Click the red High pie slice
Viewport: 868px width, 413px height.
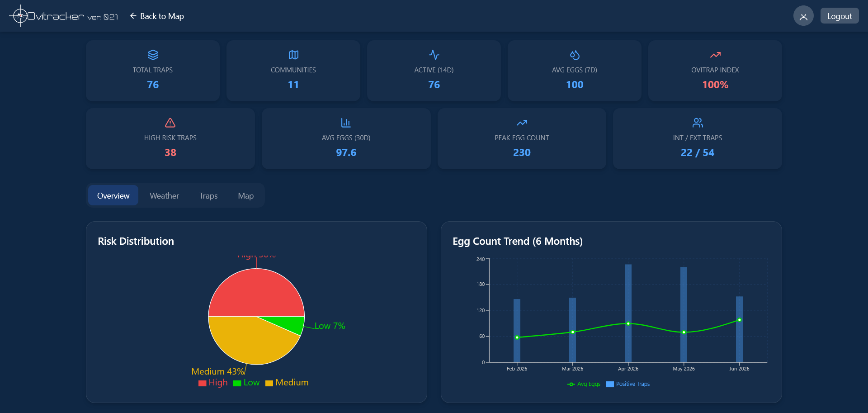pos(256,292)
